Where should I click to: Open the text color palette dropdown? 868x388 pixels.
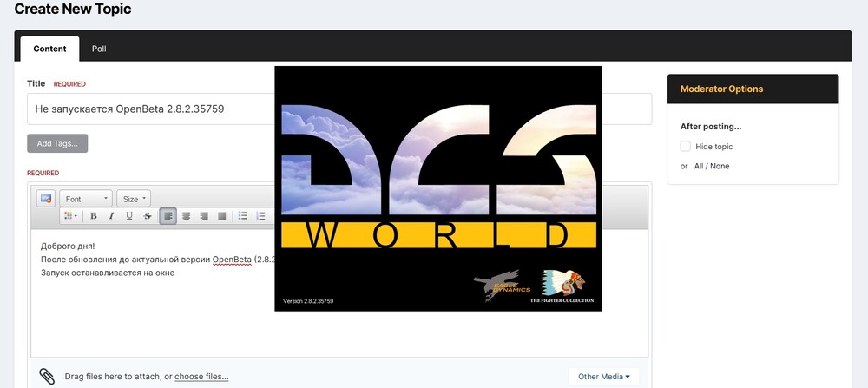(71, 216)
